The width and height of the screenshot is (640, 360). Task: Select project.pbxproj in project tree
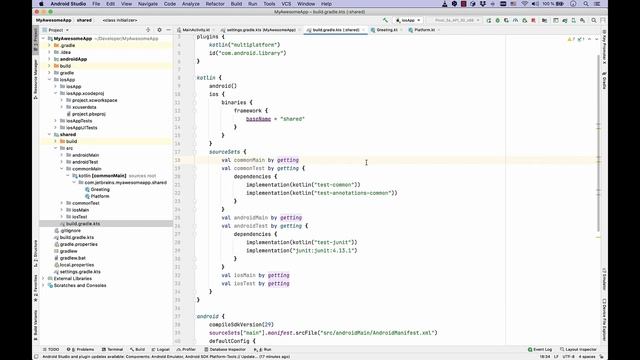click(89, 114)
